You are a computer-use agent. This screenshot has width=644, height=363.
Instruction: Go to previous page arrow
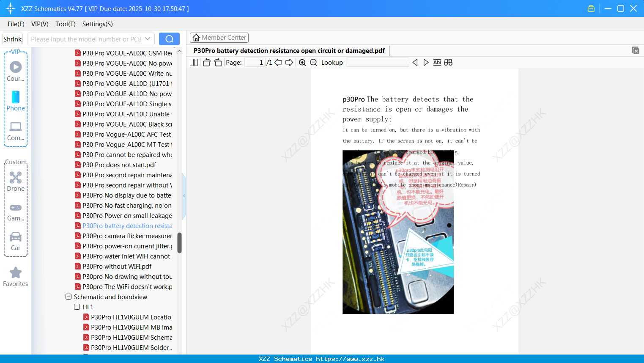278,63
